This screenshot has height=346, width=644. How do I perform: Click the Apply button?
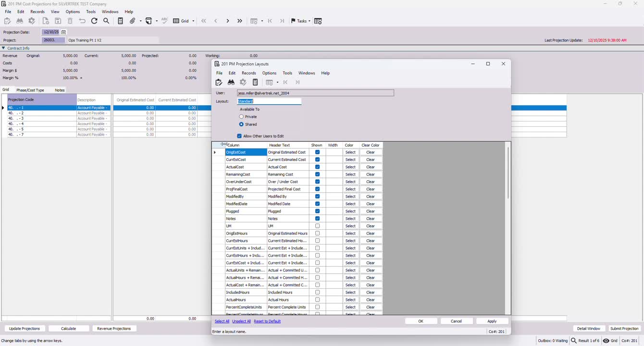492,321
